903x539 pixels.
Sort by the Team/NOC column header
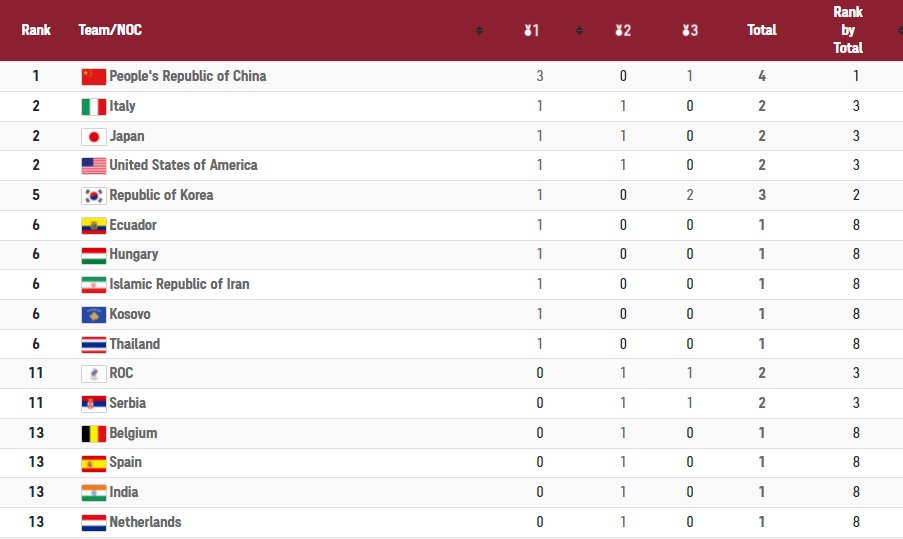point(110,30)
